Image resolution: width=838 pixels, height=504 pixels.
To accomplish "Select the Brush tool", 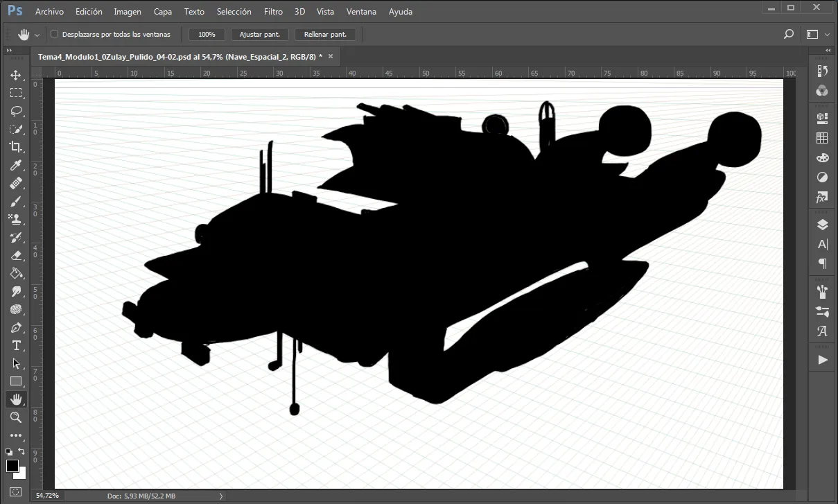I will [16, 201].
